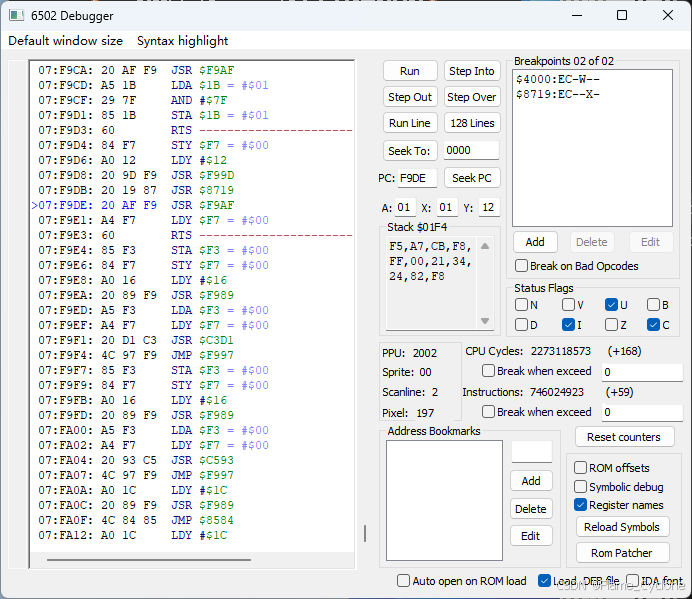The height and width of the screenshot is (599, 692).
Task: Click the stack contents text box
Action: coord(432,283)
